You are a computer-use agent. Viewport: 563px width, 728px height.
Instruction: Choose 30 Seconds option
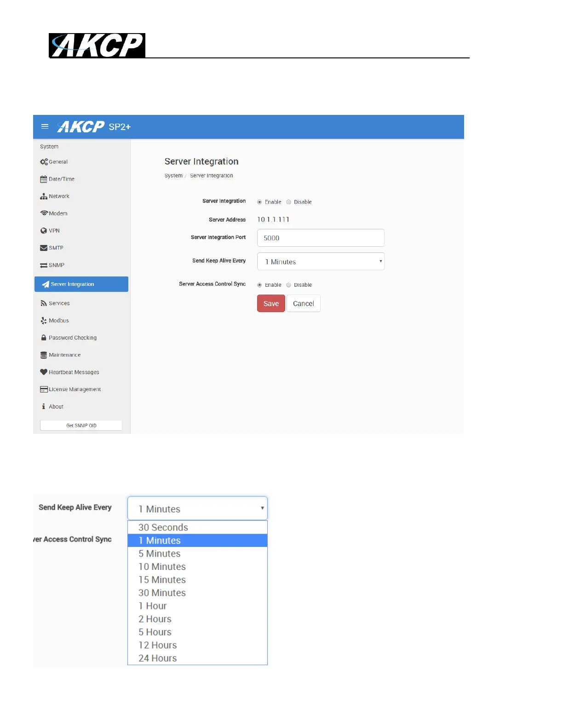pyautogui.click(x=197, y=527)
